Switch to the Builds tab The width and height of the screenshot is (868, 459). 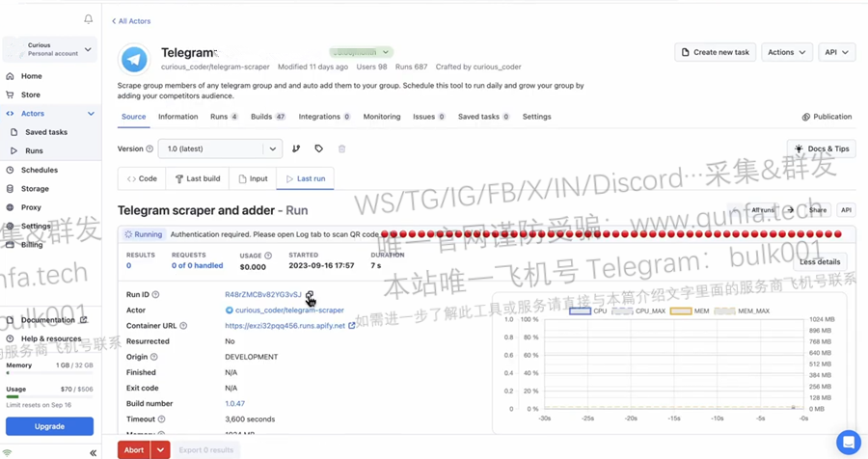pos(268,117)
